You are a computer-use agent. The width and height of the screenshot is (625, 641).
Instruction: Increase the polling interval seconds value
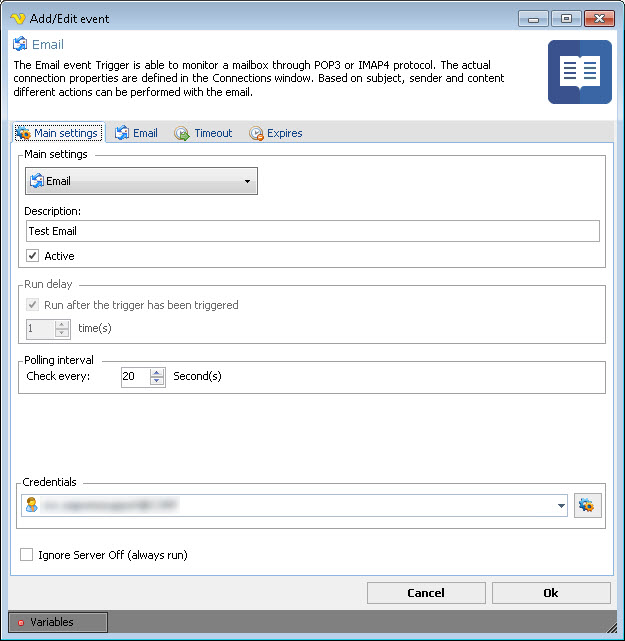coord(156,372)
